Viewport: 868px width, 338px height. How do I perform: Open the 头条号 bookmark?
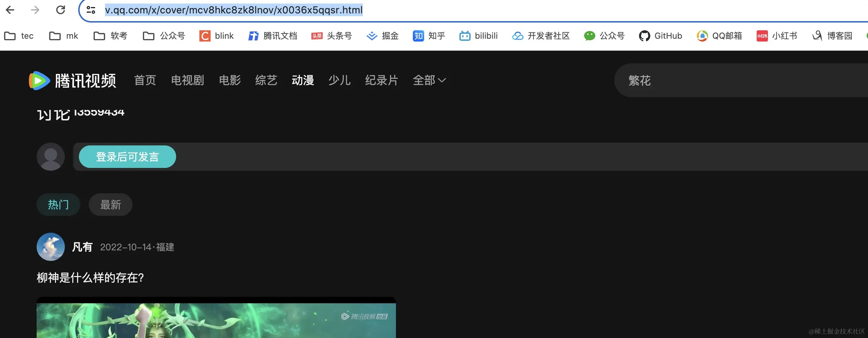pos(331,36)
